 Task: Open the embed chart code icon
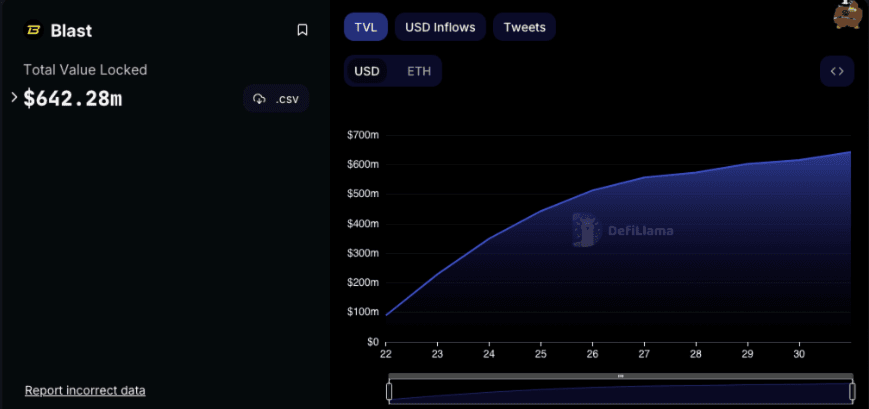837,71
